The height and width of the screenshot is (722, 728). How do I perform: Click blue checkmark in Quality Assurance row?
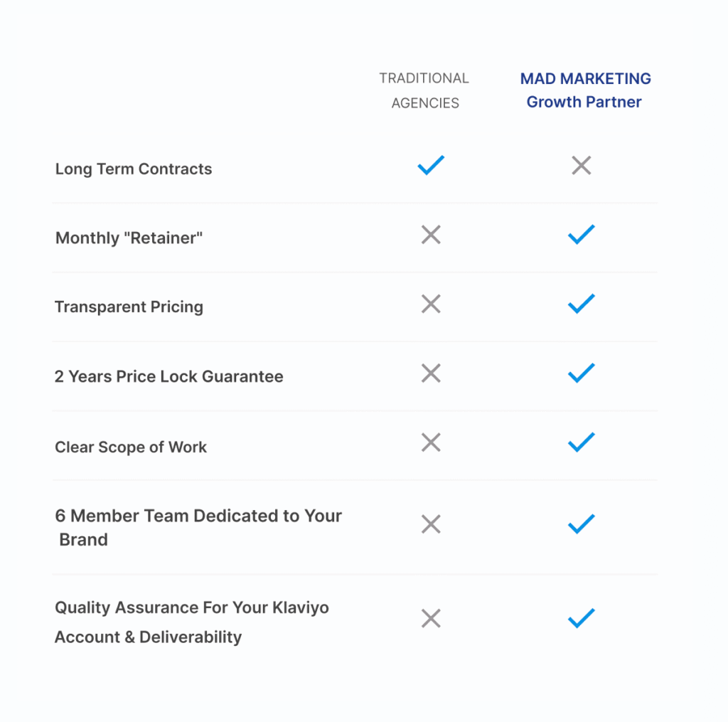tap(582, 618)
